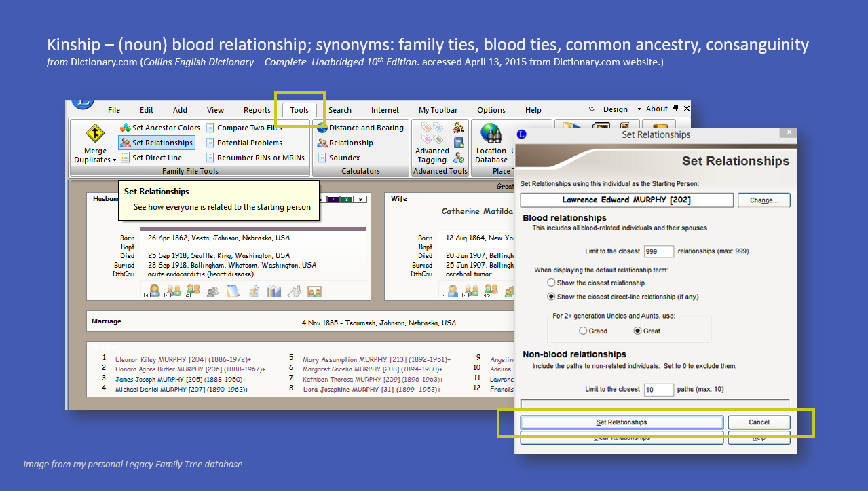Open Potential Problems report

[x=244, y=143]
